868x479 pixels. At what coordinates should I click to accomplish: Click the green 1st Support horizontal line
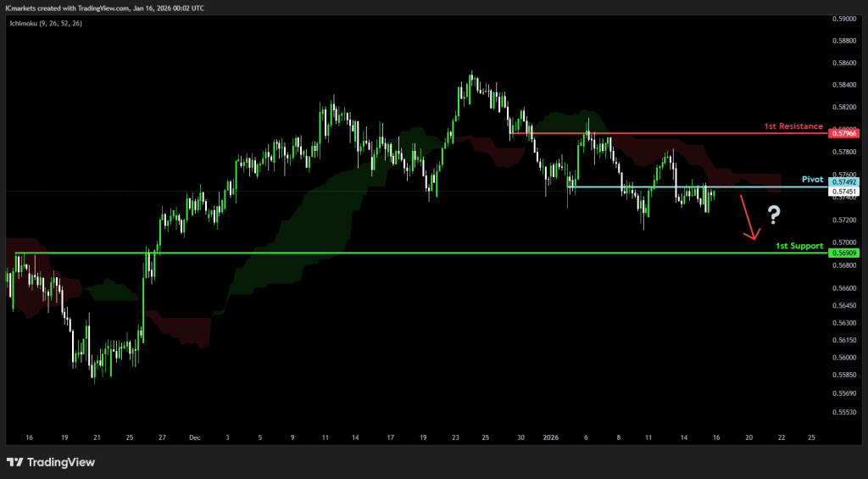(424, 253)
